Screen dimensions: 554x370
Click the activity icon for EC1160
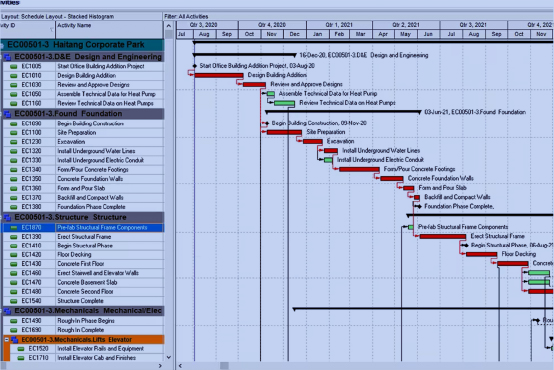pos(13,104)
